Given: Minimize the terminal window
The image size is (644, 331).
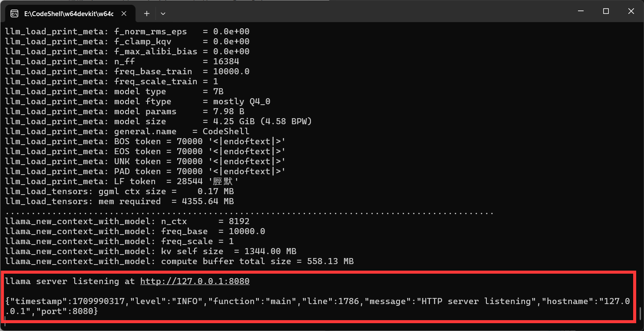Looking at the screenshot, I should [582, 11].
